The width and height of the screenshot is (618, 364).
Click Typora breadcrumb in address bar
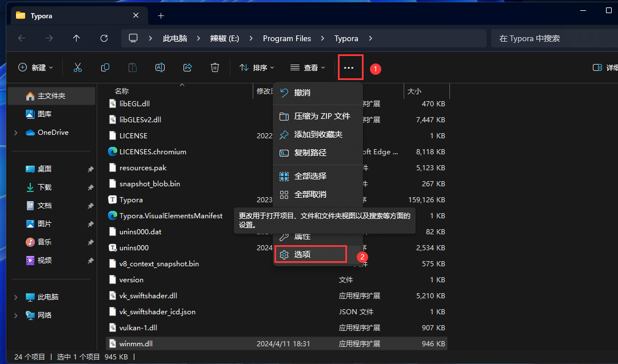click(346, 38)
